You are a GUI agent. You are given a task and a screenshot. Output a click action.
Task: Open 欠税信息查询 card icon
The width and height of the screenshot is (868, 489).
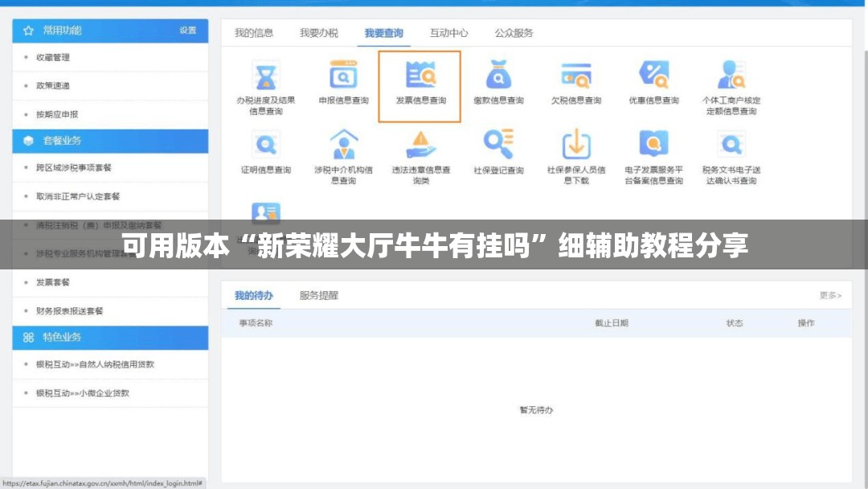(x=575, y=76)
